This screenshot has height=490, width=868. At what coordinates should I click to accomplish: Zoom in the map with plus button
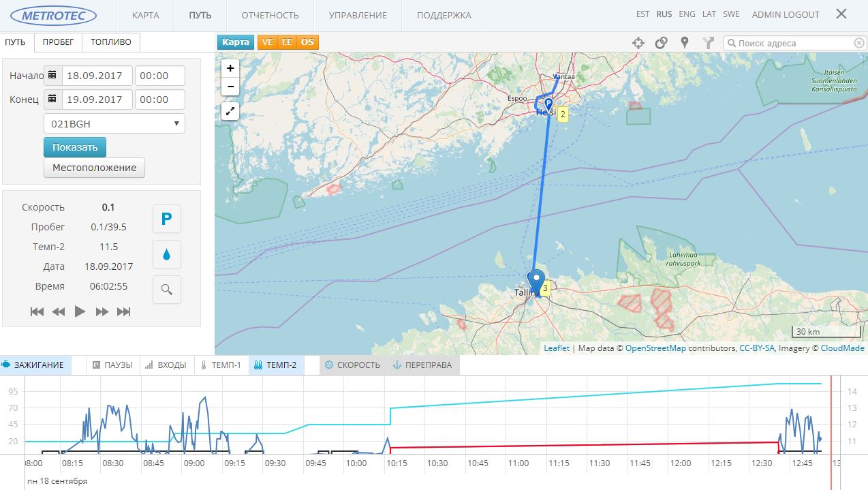click(x=230, y=68)
